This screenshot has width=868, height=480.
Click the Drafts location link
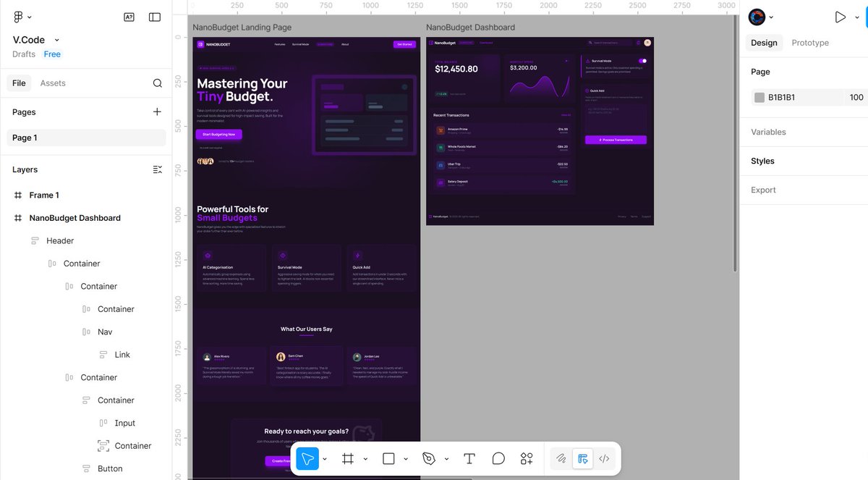[x=24, y=54]
